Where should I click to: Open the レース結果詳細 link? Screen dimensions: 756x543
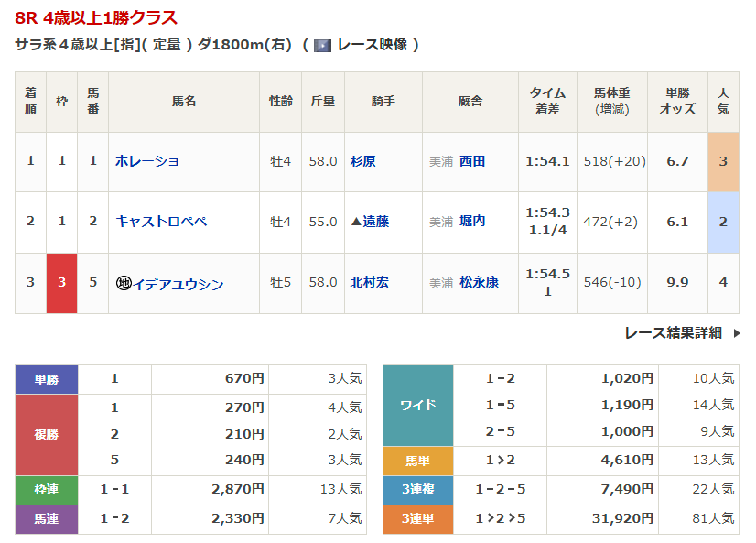(x=673, y=333)
